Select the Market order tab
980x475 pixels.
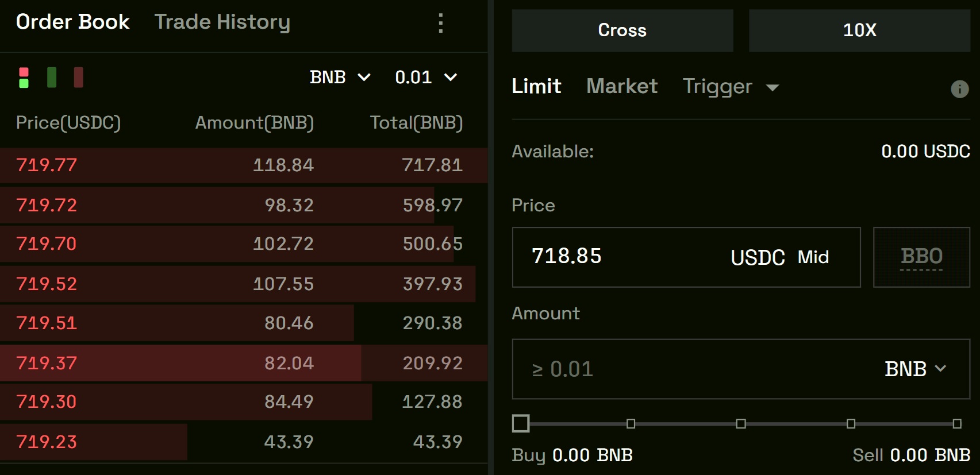coord(622,86)
